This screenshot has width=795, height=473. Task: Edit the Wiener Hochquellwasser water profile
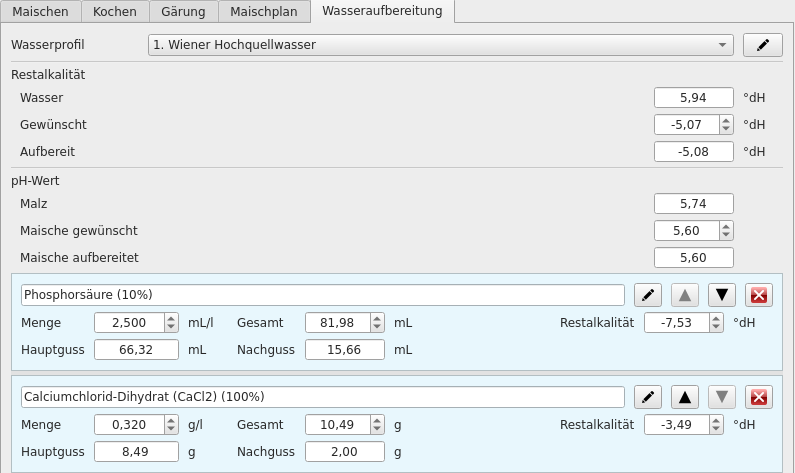[x=762, y=45]
